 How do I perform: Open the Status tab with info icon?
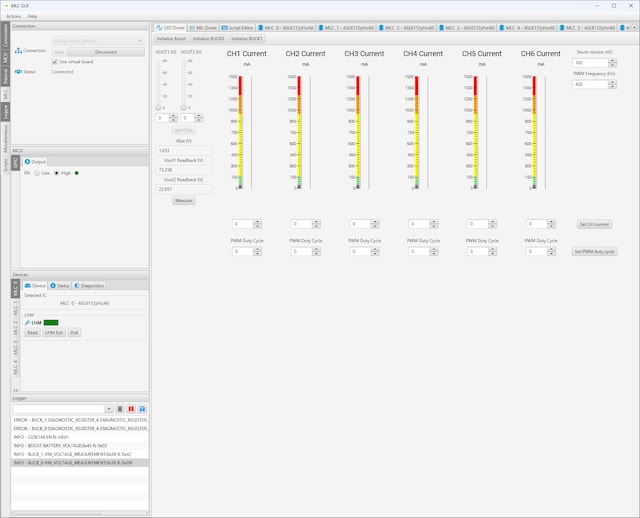pos(58,285)
